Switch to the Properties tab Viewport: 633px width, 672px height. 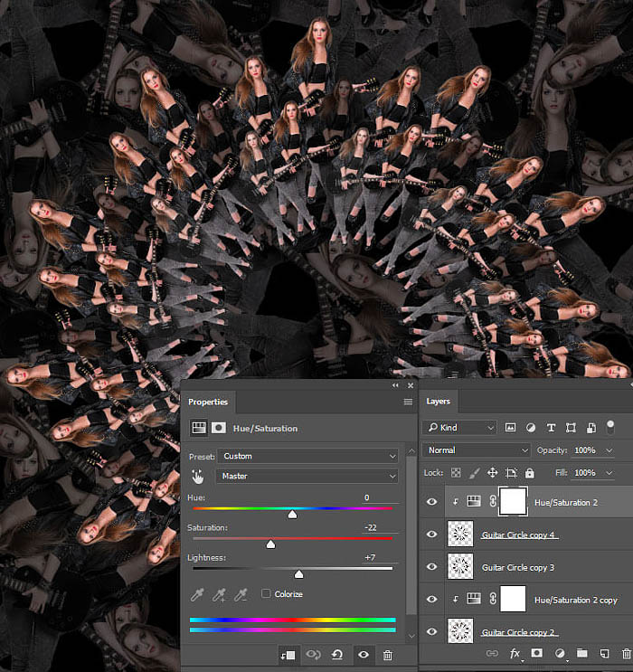tap(208, 402)
